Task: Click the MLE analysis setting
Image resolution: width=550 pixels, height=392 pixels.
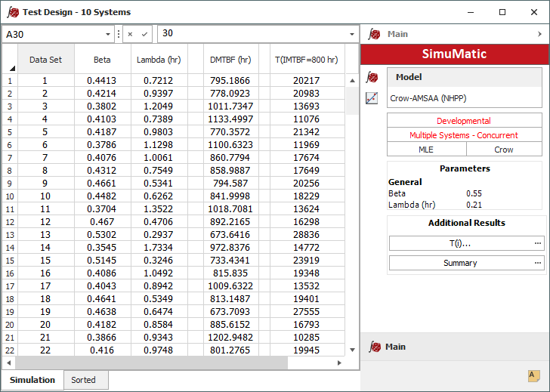Action: point(426,150)
